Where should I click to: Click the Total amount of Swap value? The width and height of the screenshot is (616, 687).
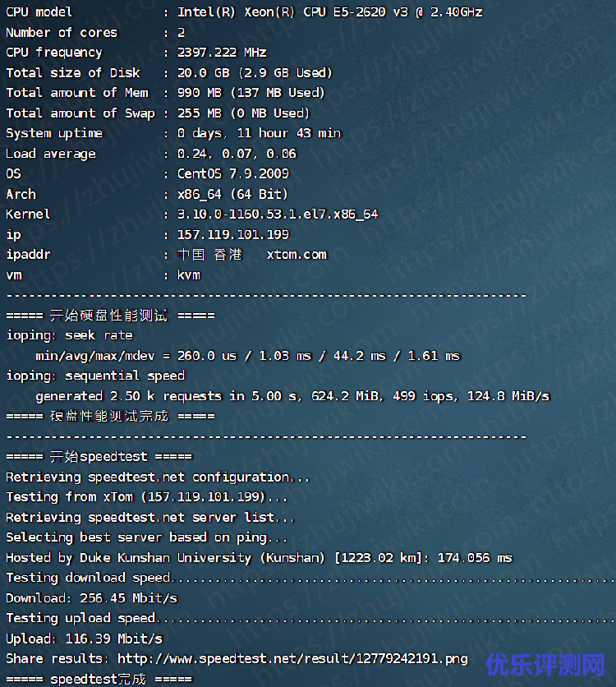point(243,113)
